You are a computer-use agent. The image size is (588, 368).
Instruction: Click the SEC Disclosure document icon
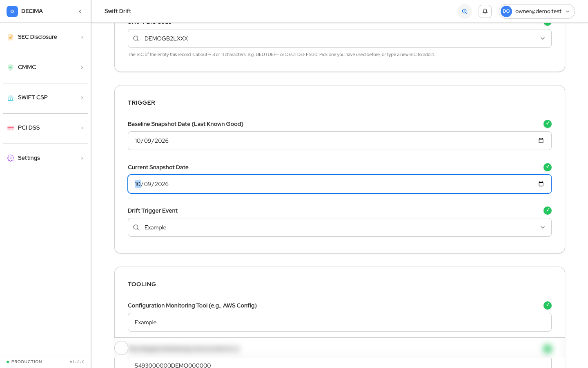(x=11, y=37)
